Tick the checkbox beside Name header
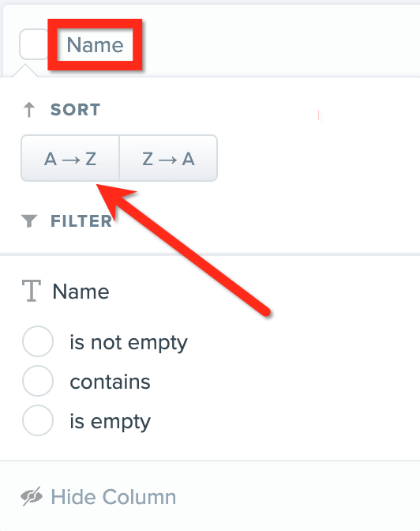420x531 pixels. (33, 44)
